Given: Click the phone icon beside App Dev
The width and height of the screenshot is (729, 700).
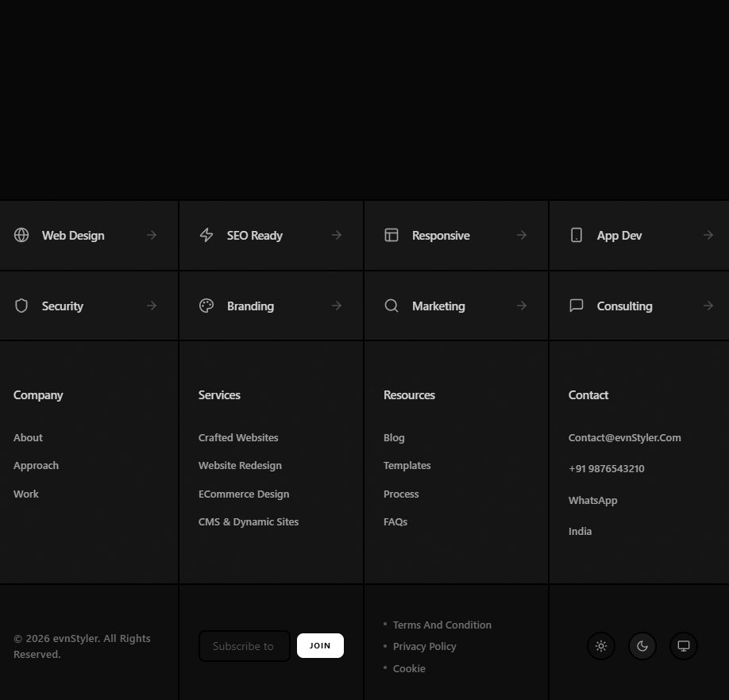Looking at the screenshot, I should (577, 235).
